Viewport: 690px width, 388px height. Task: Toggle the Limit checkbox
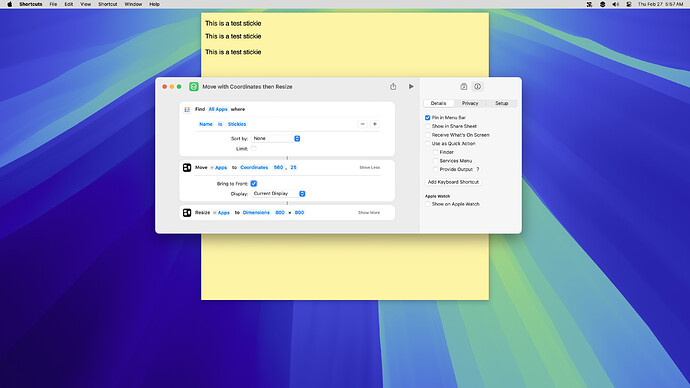pyautogui.click(x=253, y=149)
